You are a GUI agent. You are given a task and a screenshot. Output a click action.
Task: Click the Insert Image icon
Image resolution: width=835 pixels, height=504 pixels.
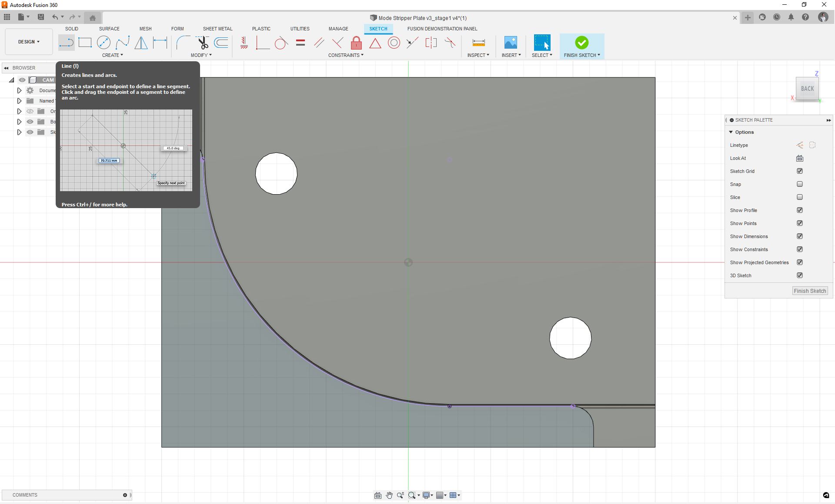tap(511, 43)
